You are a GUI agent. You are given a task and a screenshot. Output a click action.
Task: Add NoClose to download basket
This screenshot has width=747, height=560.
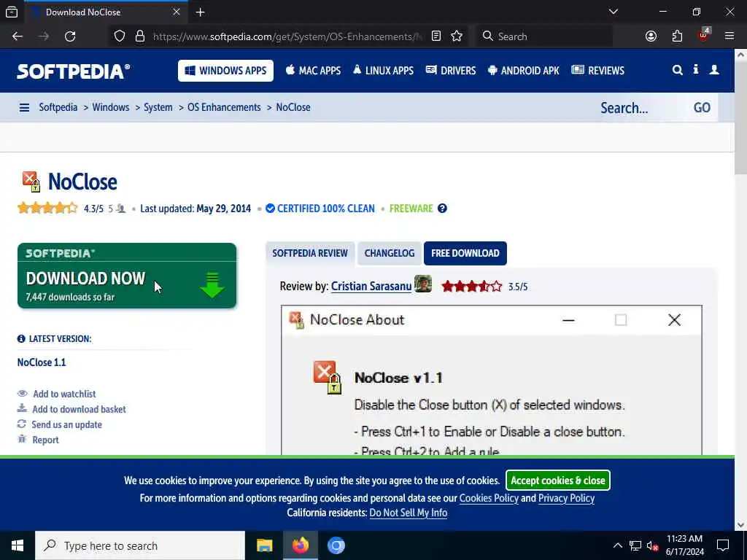click(x=79, y=409)
